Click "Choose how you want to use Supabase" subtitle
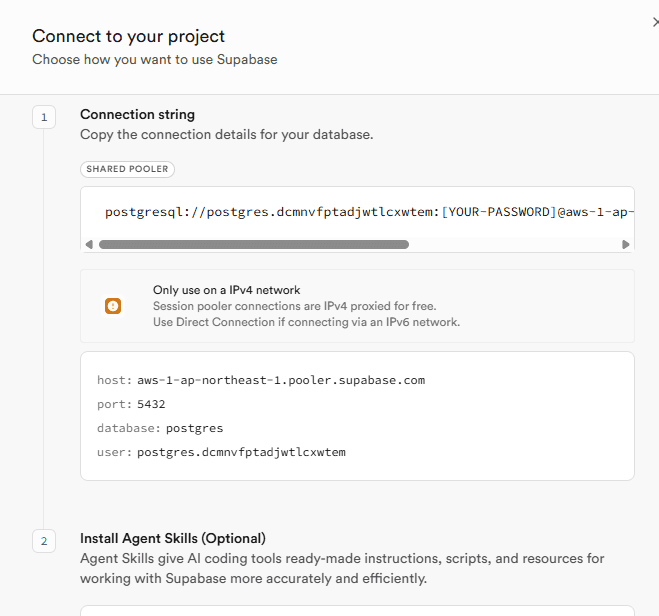659x616 pixels. tap(155, 60)
